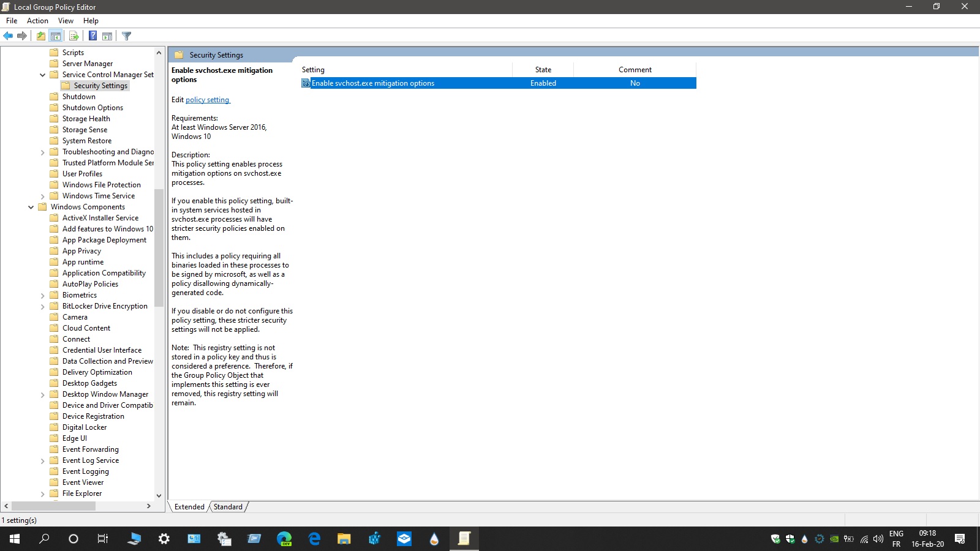Click the tree pane's scroll up arrow
This screenshot has width=980, height=551.
click(x=159, y=53)
